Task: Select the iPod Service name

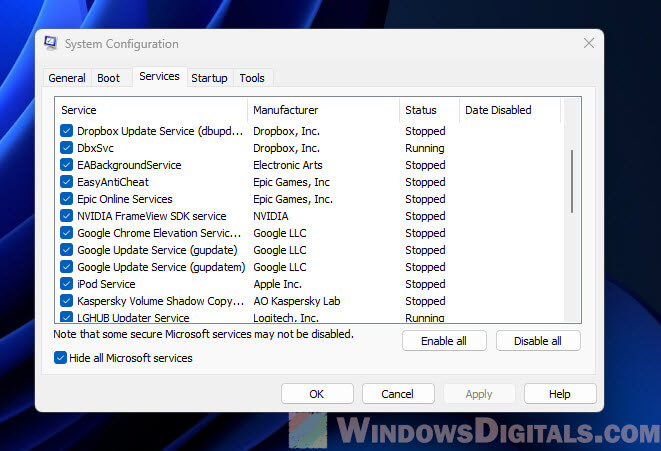Action: pos(106,284)
